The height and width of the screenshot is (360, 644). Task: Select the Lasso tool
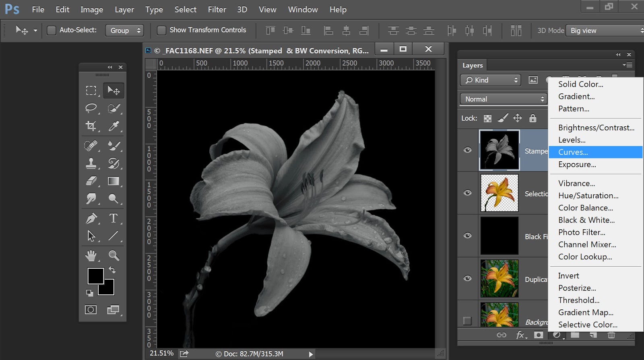pos(91,108)
